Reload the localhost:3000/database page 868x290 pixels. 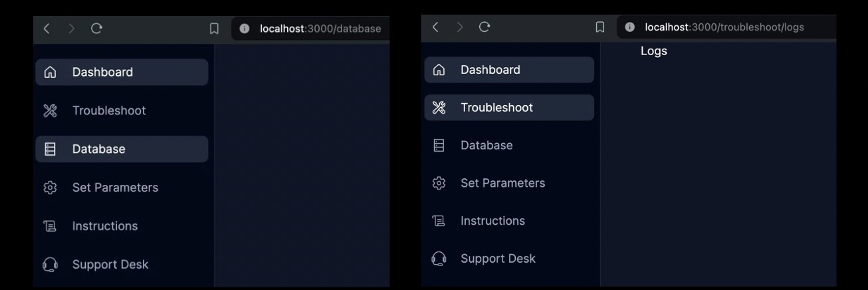97,29
